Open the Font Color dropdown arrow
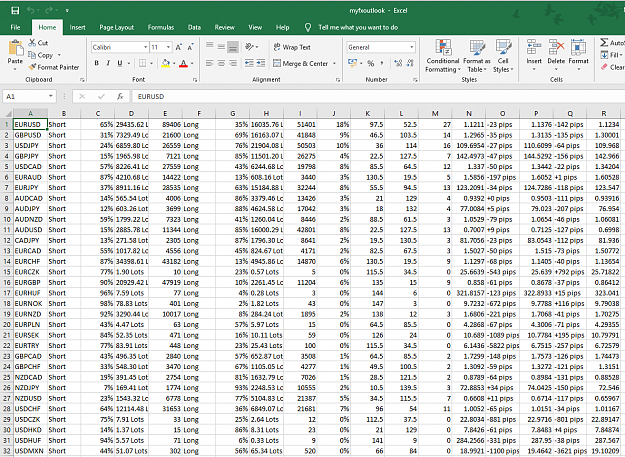This screenshot has width=625, height=457. coord(192,63)
